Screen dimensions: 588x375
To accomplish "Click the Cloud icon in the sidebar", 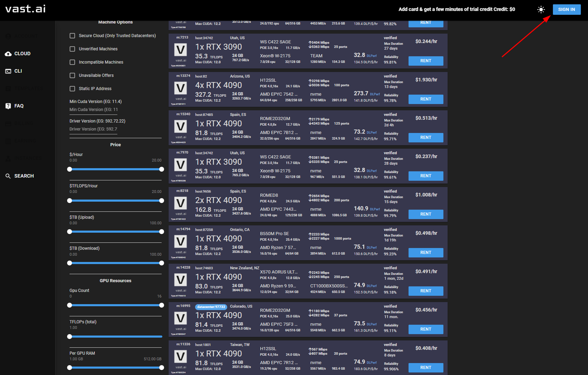I will [x=8, y=54].
